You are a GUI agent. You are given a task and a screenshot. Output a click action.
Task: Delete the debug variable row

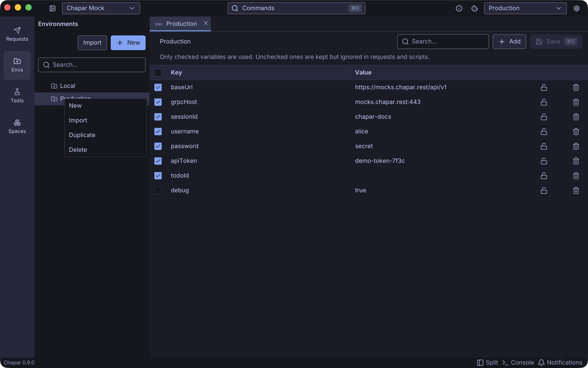(x=576, y=190)
